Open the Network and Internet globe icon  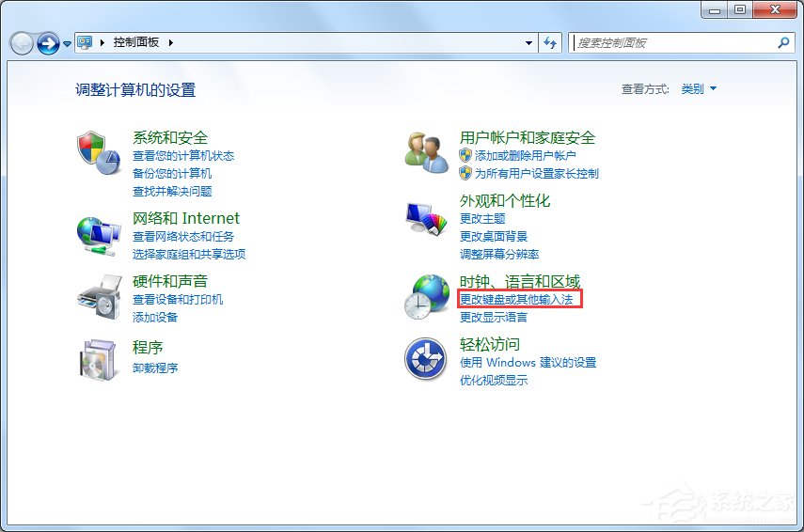point(98,234)
